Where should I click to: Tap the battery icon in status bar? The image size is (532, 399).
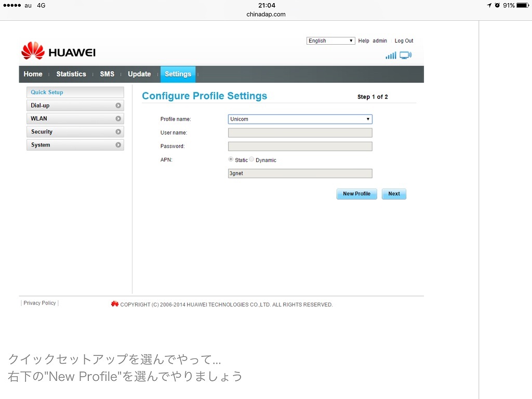522,5
